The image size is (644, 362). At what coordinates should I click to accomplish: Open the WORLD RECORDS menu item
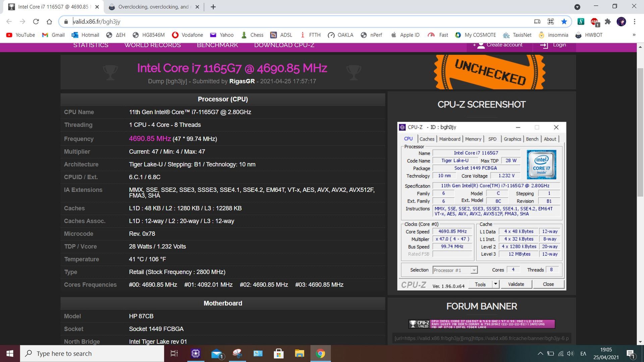tap(153, 45)
